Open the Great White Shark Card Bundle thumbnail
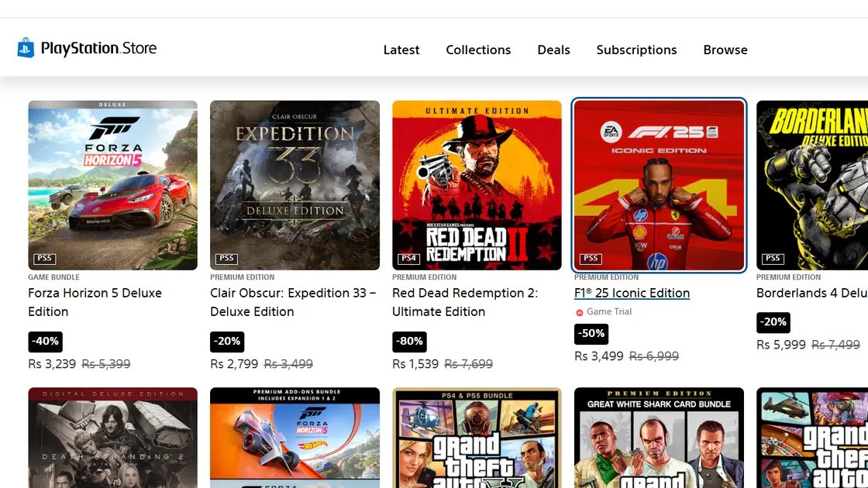The height and width of the screenshot is (488, 868). point(659,438)
